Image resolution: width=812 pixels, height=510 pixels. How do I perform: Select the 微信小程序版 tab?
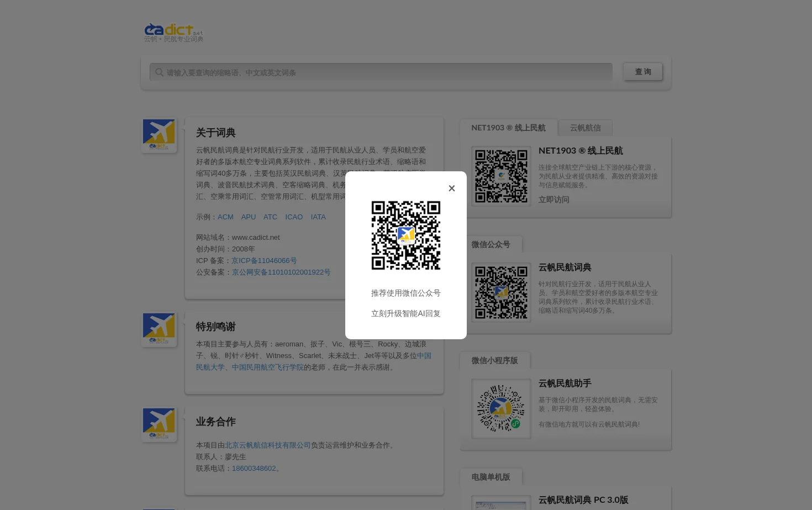point(494,360)
